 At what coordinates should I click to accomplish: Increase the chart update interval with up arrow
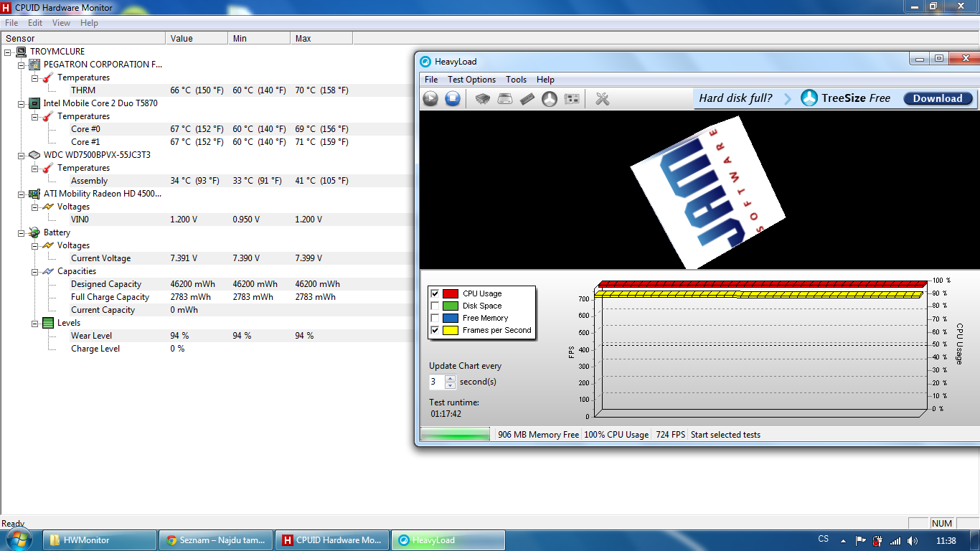450,378
